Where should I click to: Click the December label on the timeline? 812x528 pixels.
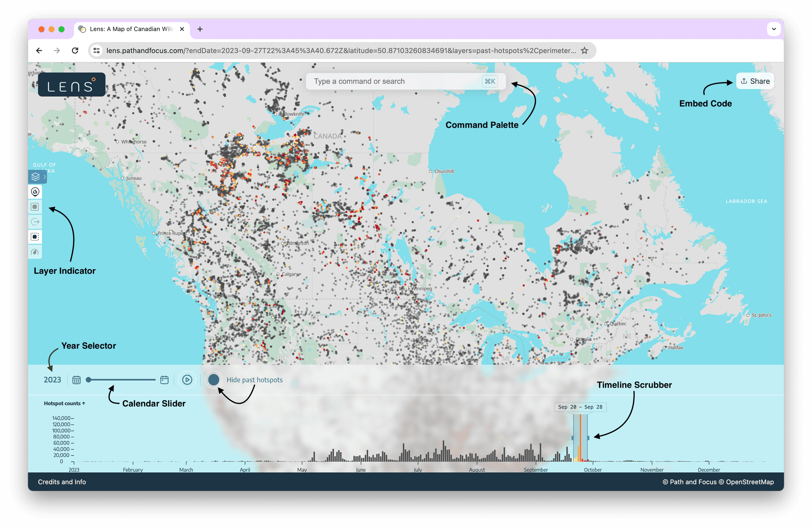point(709,470)
